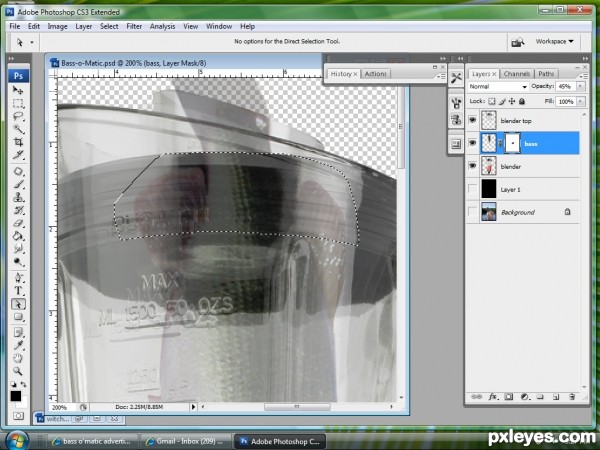600x450 pixels.
Task: Switch to the Paths tab
Action: pos(546,74)
